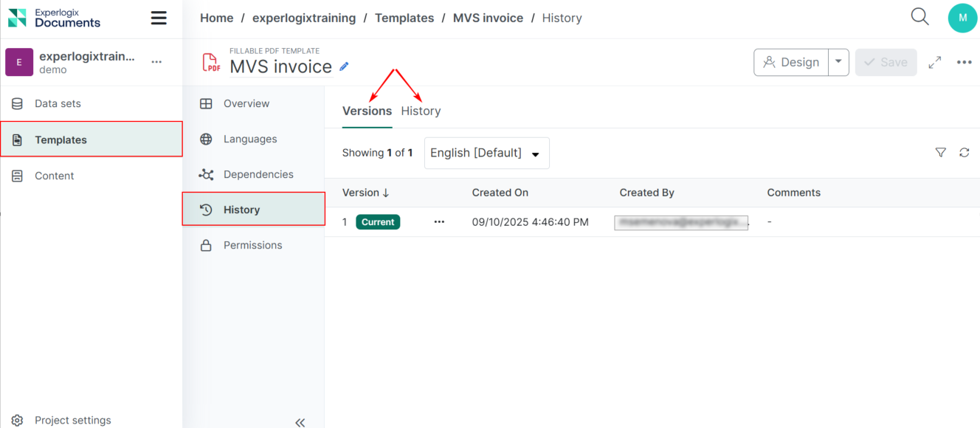Expand the Design button dropdown arrow
The image size is (980, 428).
838,63
